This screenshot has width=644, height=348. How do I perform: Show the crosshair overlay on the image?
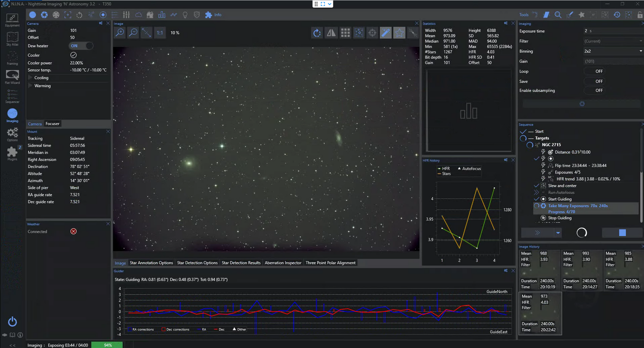pyautogui.click(x=372, y=33)
